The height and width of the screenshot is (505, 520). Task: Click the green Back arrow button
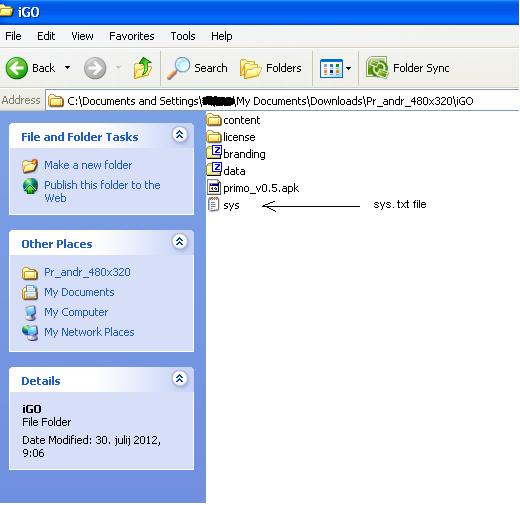click(x=17, y=68)
